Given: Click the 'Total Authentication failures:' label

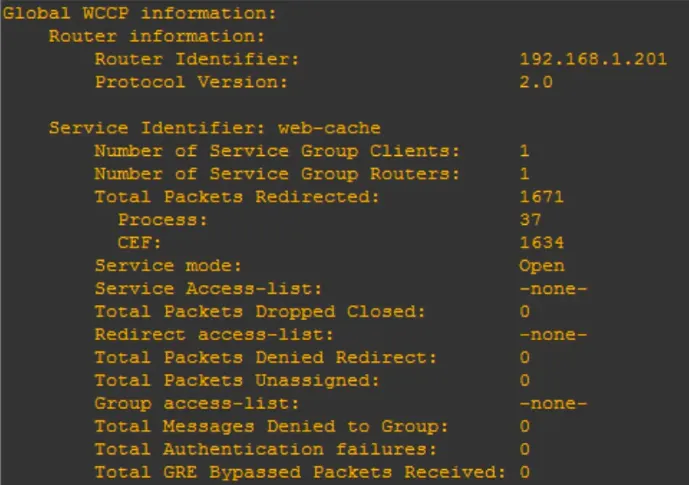Looking at the screenshot, I should click(x=266, y=450).
